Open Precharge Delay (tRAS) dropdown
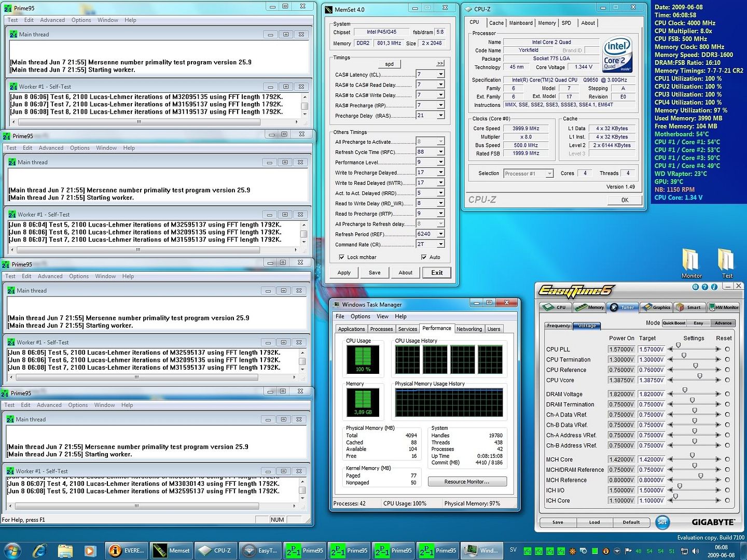 point(440,116)
